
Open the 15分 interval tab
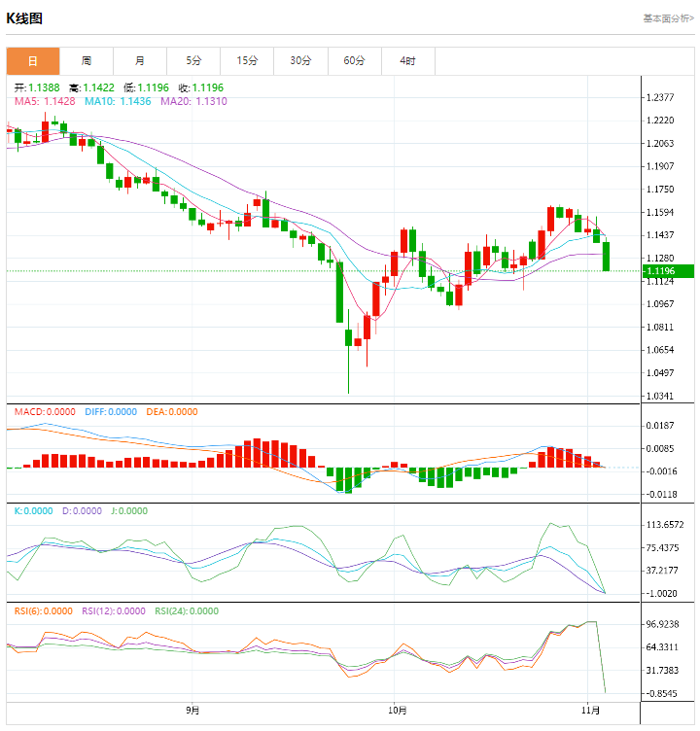[247, 61]
